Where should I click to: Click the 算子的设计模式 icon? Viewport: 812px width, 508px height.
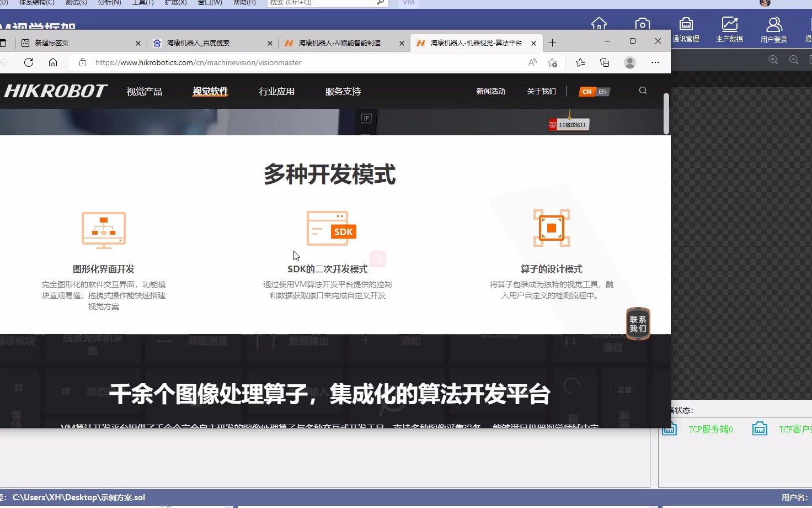[551, 227]
